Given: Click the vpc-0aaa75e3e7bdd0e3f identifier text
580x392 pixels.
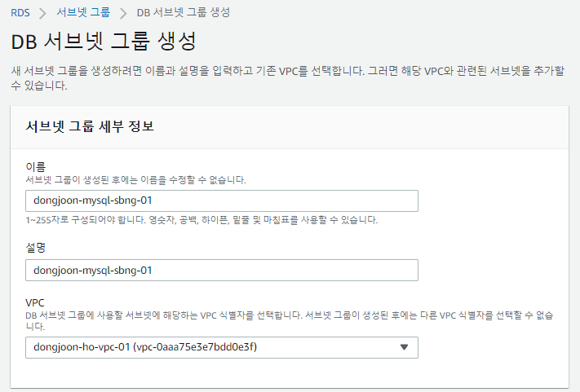Looking at the screenshot, I should (195, 347).
